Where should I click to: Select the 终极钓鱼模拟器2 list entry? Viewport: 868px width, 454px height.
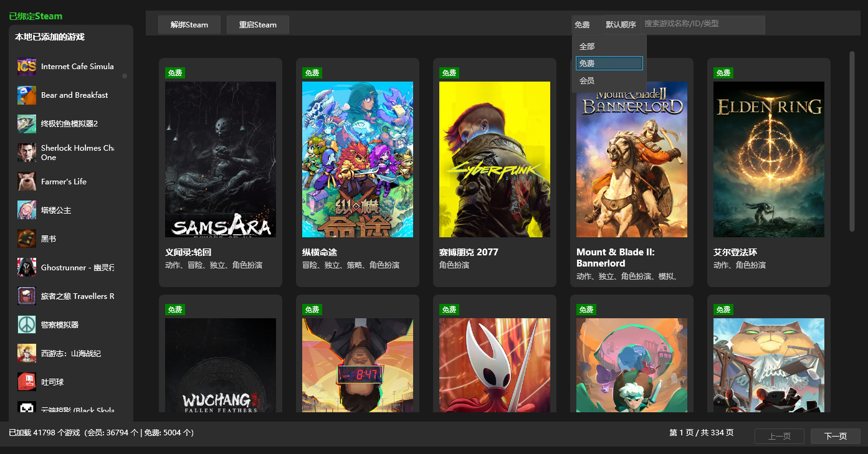[x=66, y=124]
